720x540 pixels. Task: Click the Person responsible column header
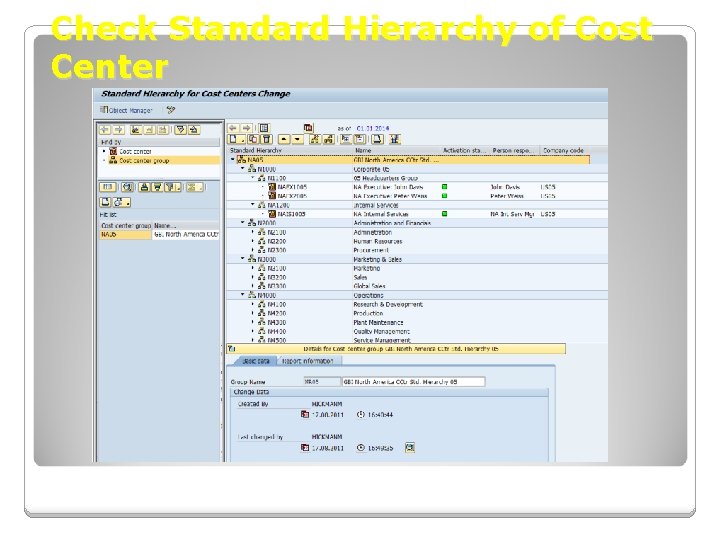[x=515, y=151]
